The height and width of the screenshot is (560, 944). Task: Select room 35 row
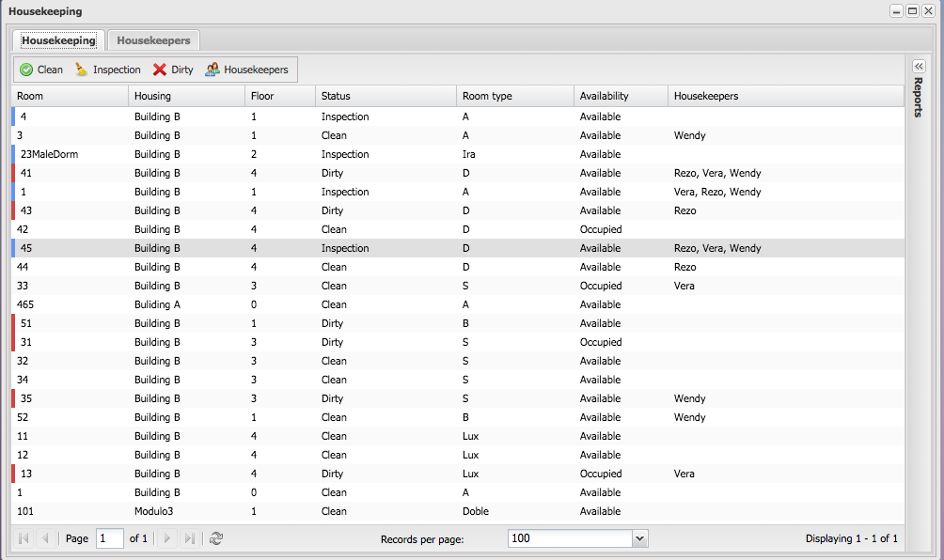(458, 398)
